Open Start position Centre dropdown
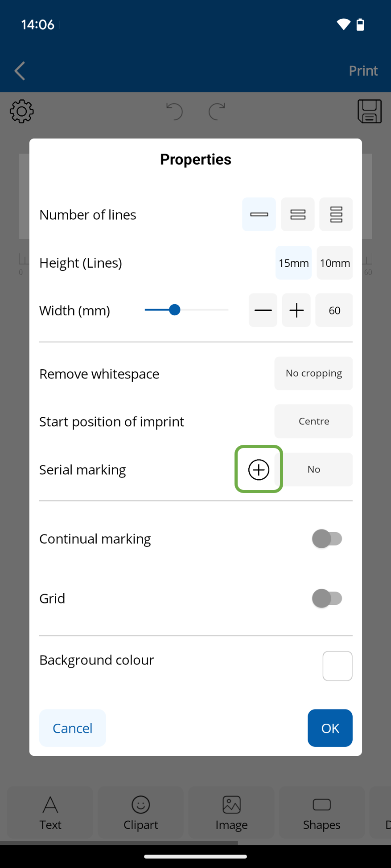Viewport: 391px width, 868px height. click(x=313, y=421)
